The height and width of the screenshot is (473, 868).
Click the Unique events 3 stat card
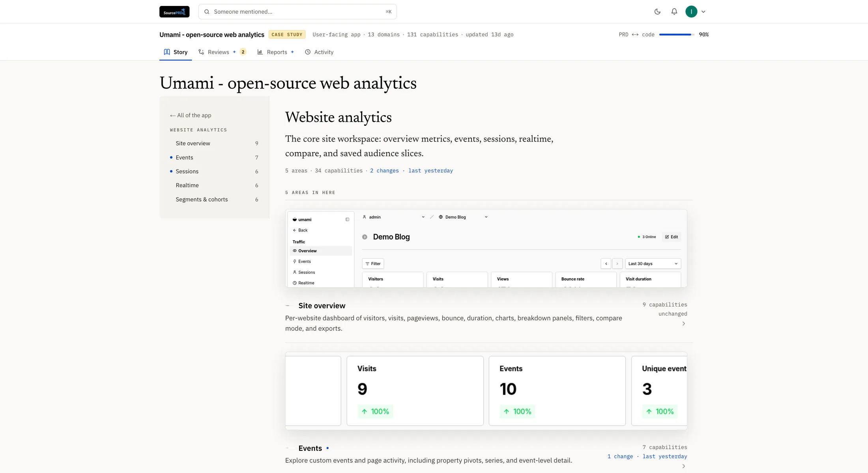659,391
